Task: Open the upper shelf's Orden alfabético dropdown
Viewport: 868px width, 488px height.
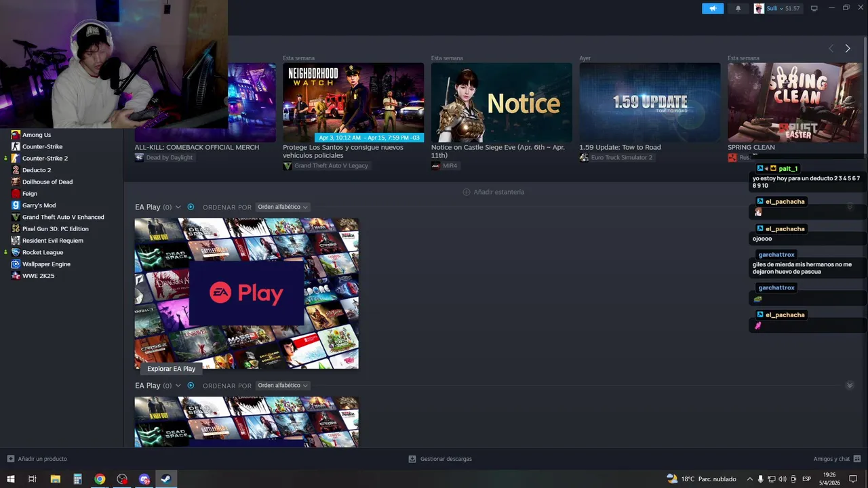Action: click(x=283, y=207)
